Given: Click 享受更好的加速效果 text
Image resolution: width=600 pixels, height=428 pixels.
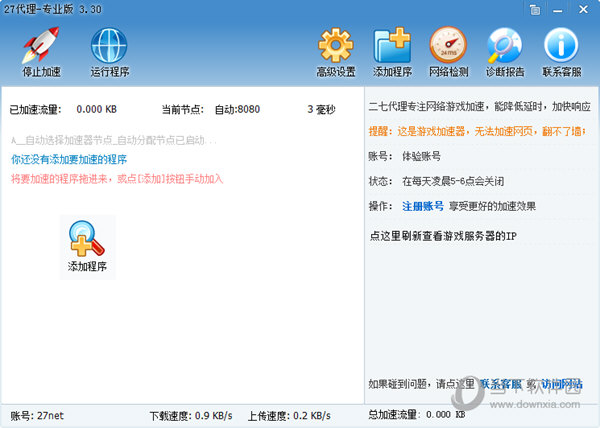Looking at the screenshot, I should 492,207.
